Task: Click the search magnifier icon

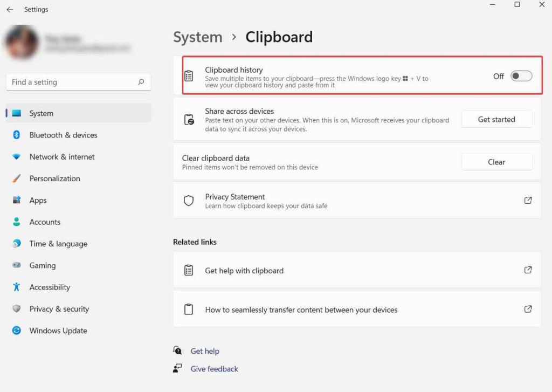Action: pos(141,82)
